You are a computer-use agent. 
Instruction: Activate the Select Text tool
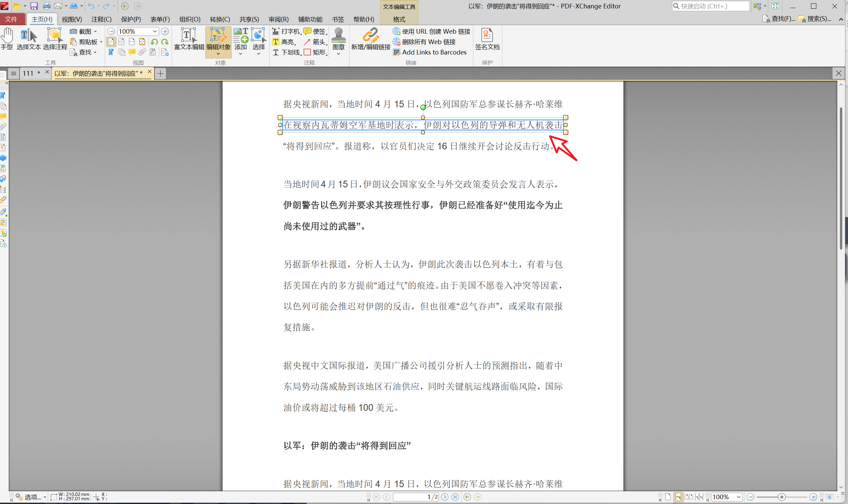29,39
